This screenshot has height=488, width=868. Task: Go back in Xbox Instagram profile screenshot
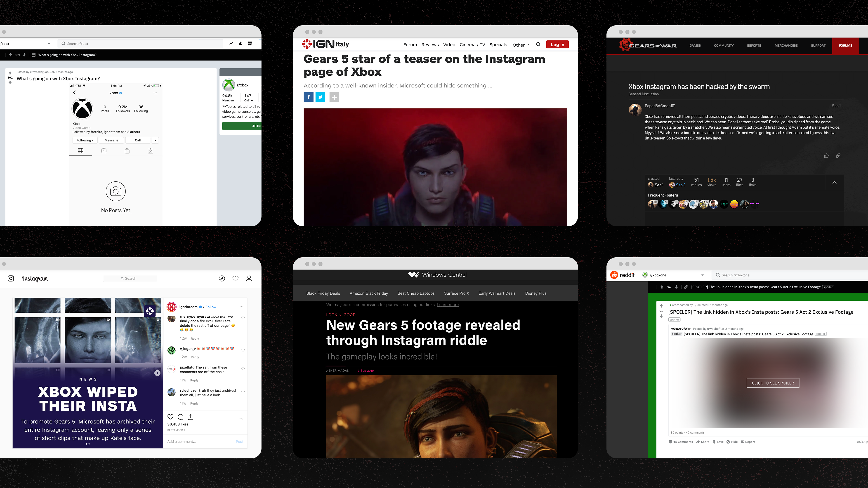(74, 93)
